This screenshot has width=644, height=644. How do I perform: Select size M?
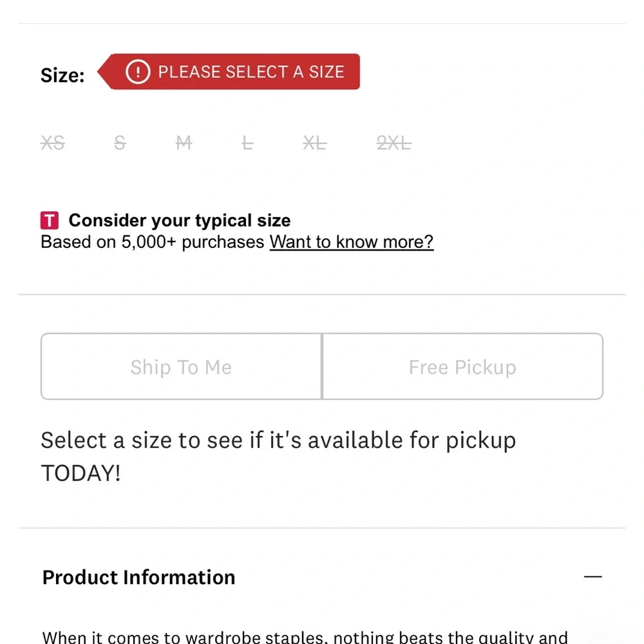(184, 143)
